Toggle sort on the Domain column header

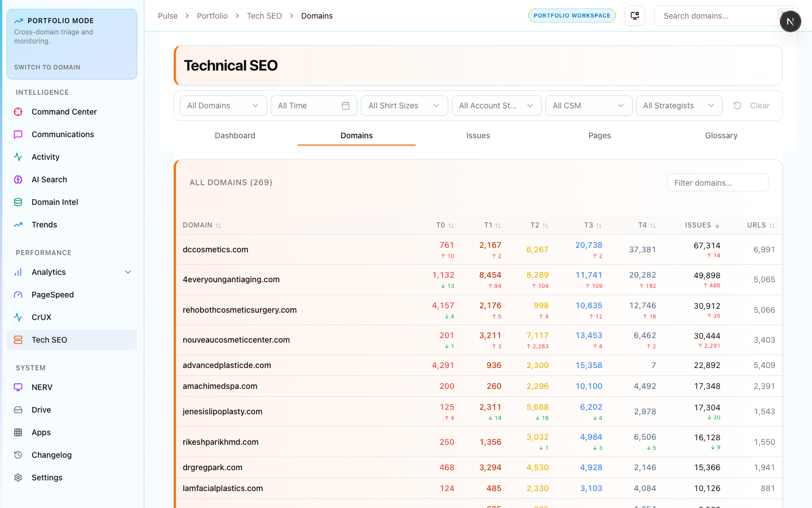[201, 225]
